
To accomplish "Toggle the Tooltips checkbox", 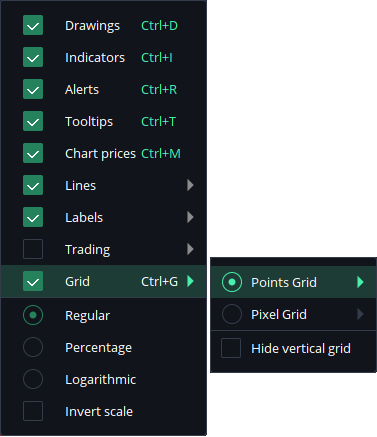I will coord(33,121).
